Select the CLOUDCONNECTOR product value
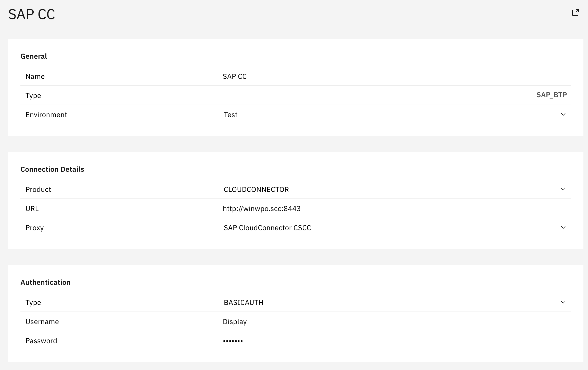The height and width of the screenshot is (370, 588). click(256, 190)
